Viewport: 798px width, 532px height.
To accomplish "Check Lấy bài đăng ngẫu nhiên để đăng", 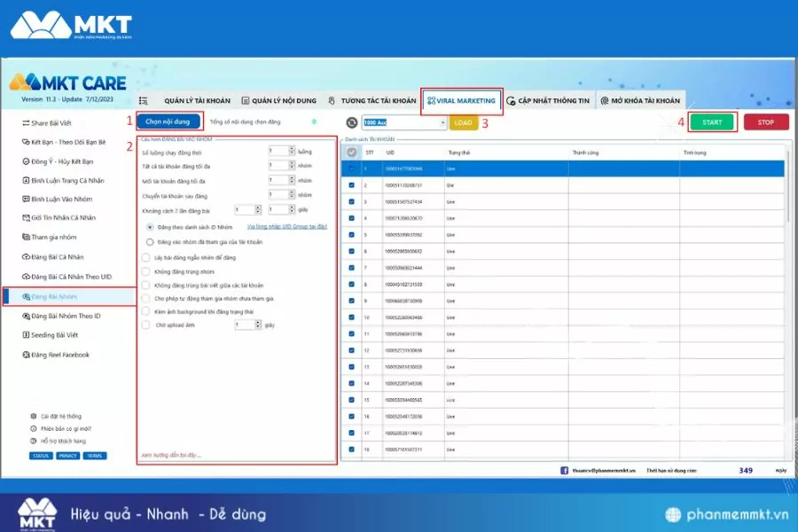I will coord(146,258).
